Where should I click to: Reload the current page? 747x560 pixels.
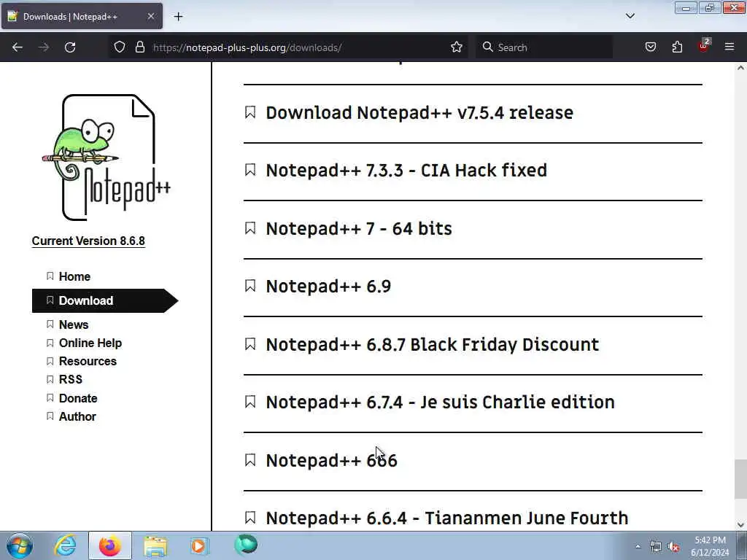click(70, 47)
